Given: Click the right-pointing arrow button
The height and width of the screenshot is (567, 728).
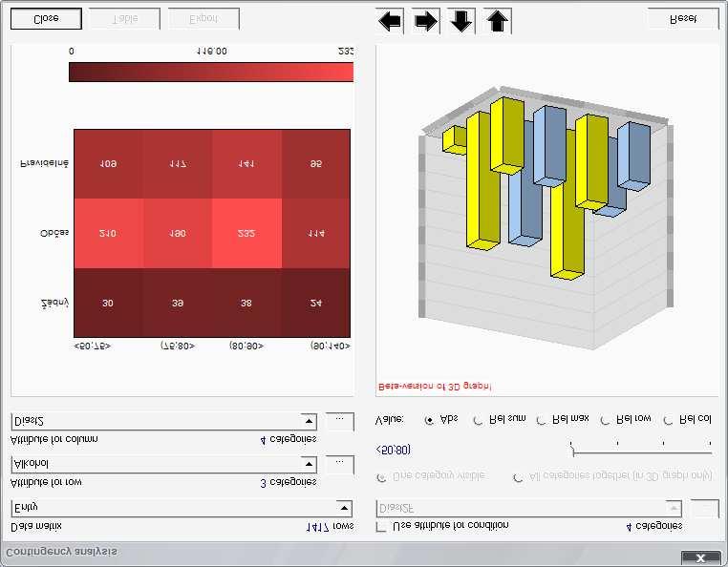Looking at the screenshot, I should pos(426,21).
